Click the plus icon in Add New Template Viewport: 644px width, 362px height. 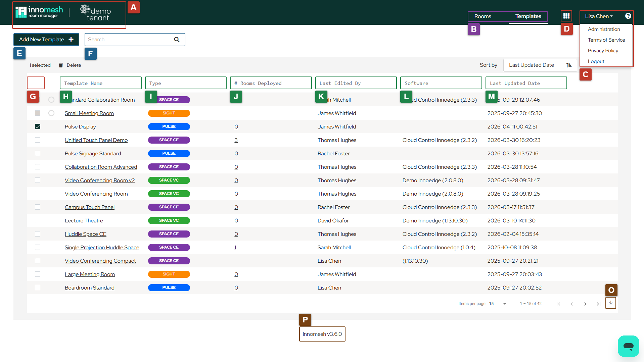71,40
